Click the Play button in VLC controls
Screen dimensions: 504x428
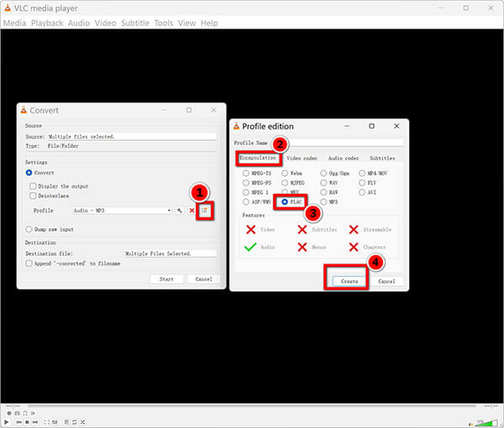[x=6, y=422]
